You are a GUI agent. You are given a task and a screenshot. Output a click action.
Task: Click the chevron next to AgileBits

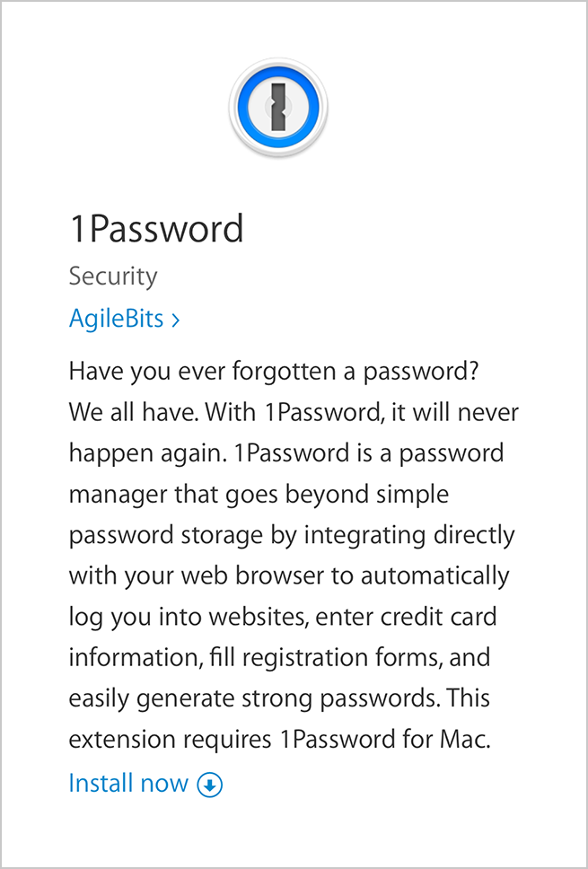176,320
